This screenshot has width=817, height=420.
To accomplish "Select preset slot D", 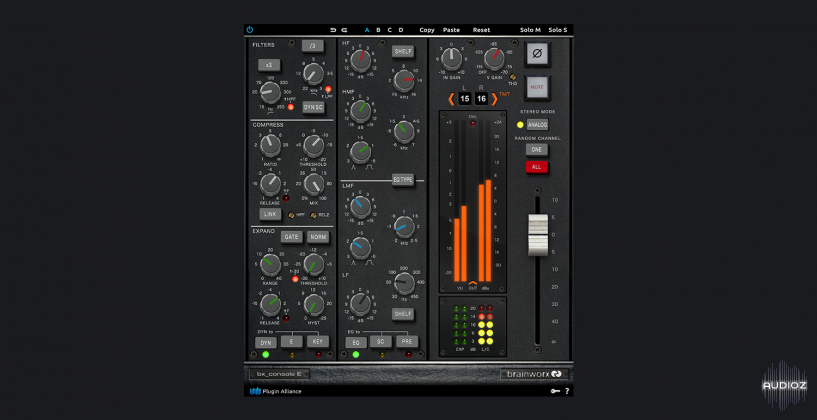I will [x=401, y=30].
